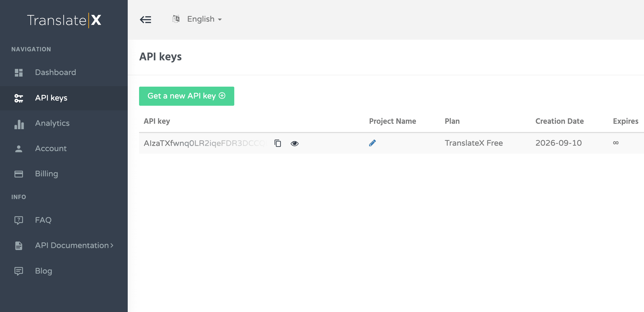
Task: Click the masked API key text
Action: pyautogui.click(x=205, y=143)
